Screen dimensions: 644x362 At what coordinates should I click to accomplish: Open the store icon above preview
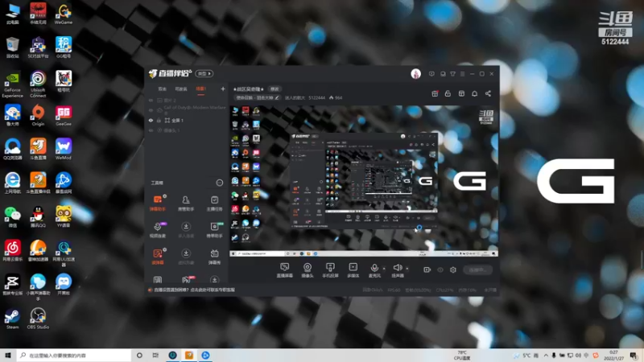coord(461,93)
